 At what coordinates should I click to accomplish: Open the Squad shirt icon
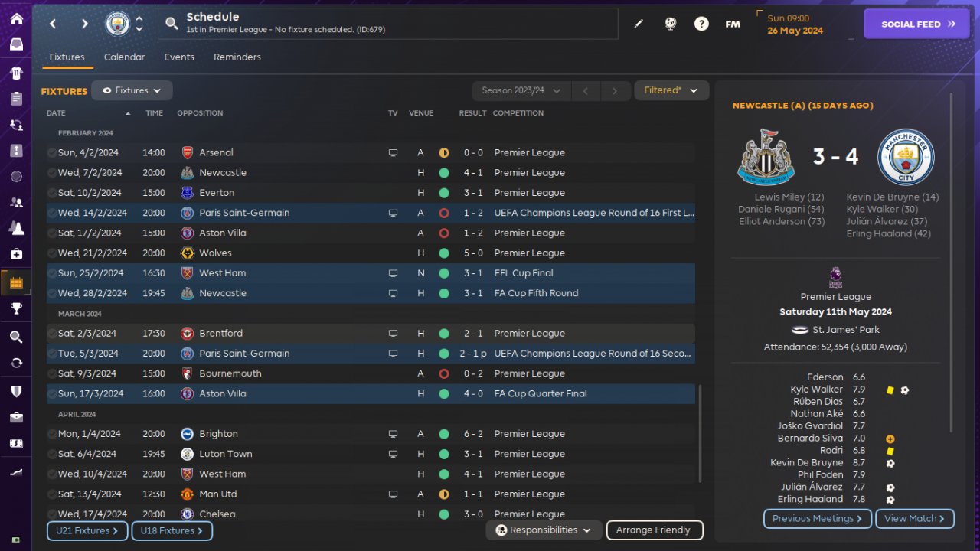(16, 73)
